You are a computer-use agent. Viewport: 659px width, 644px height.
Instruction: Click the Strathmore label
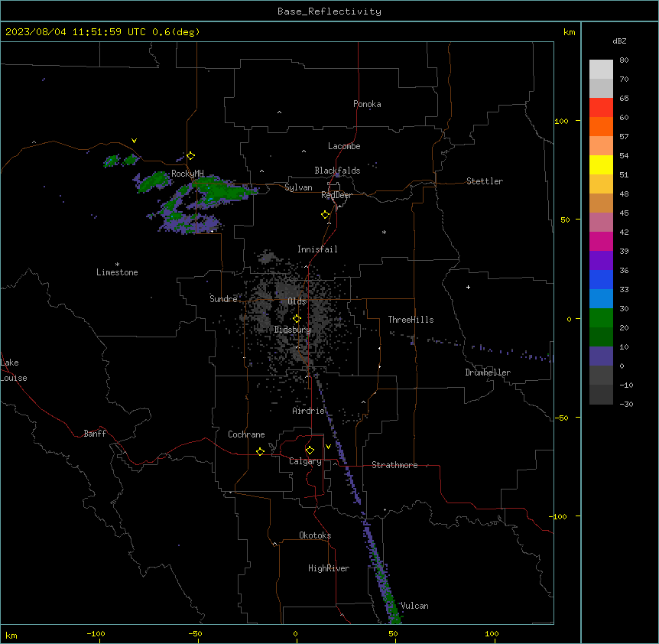tap(394, 465)
